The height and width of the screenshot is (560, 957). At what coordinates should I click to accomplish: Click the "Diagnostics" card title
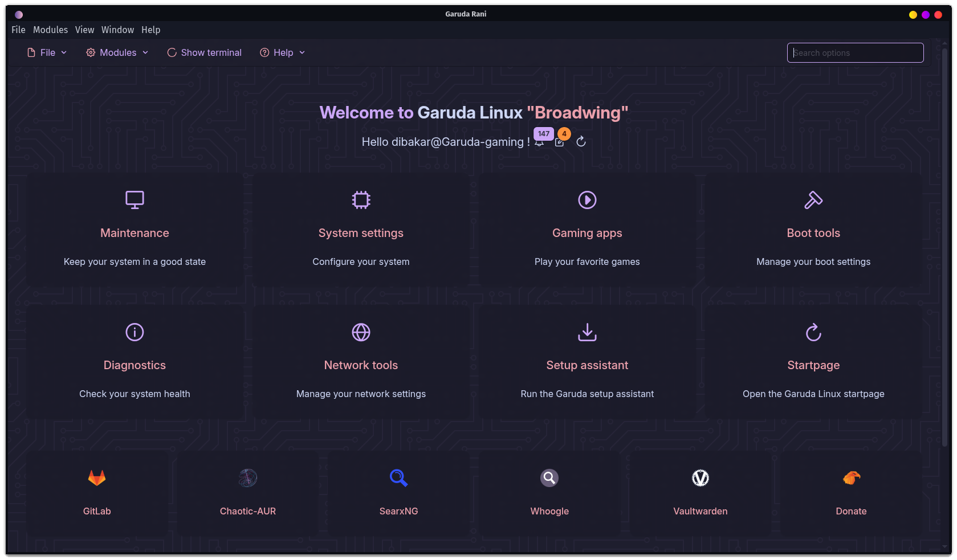(x=135, y=365)
